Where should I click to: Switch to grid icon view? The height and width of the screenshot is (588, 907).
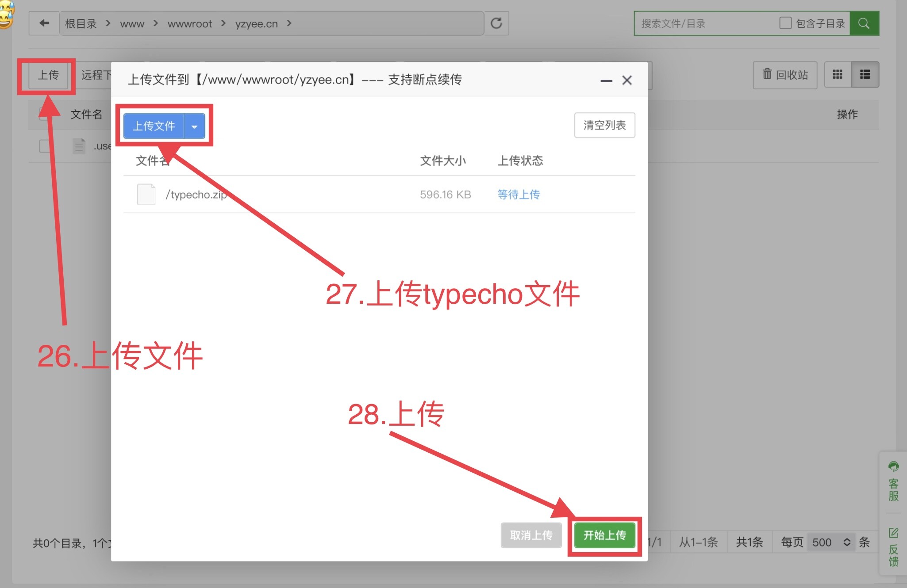(x=838, y=75)
